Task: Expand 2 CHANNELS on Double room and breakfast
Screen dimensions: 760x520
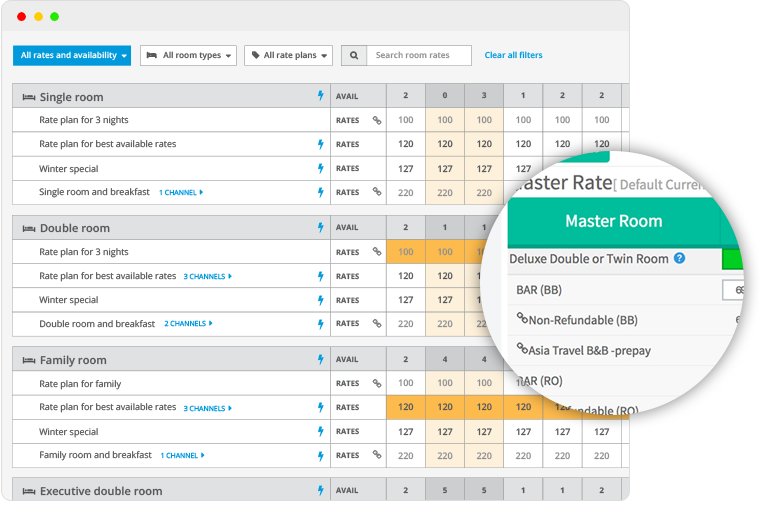Action: click(x=188, y=323)
